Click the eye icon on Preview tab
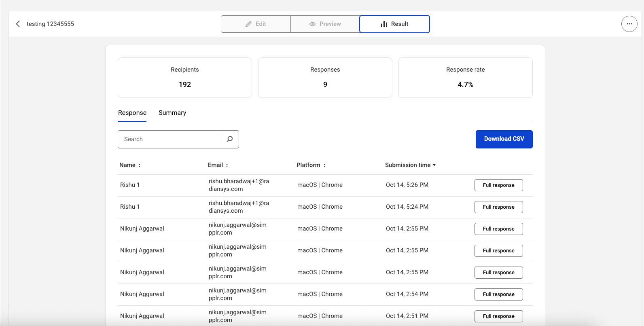The image size is (644, 326). tap(312, 24)
